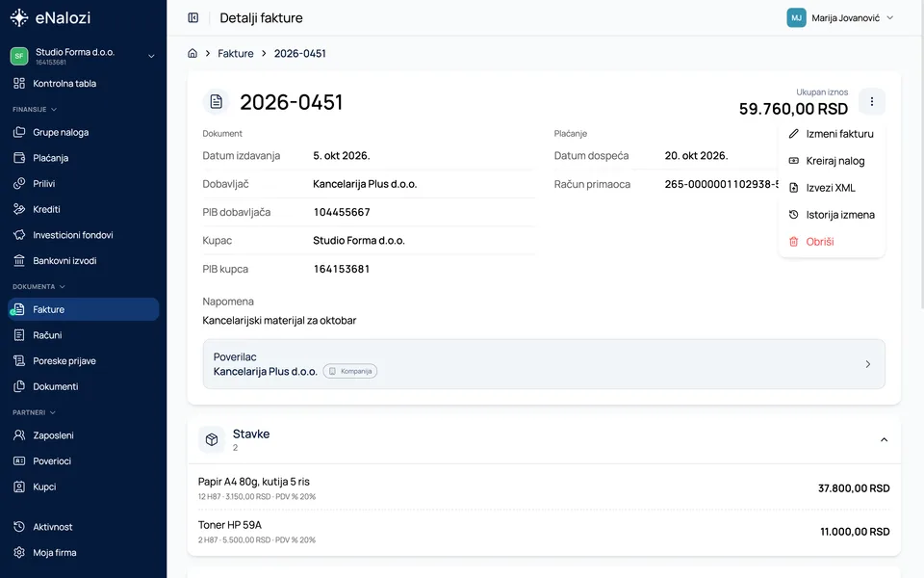This screenshot has width=924, height=578.
Task: Open Zaposleni in sidebar
Action: 83,435
